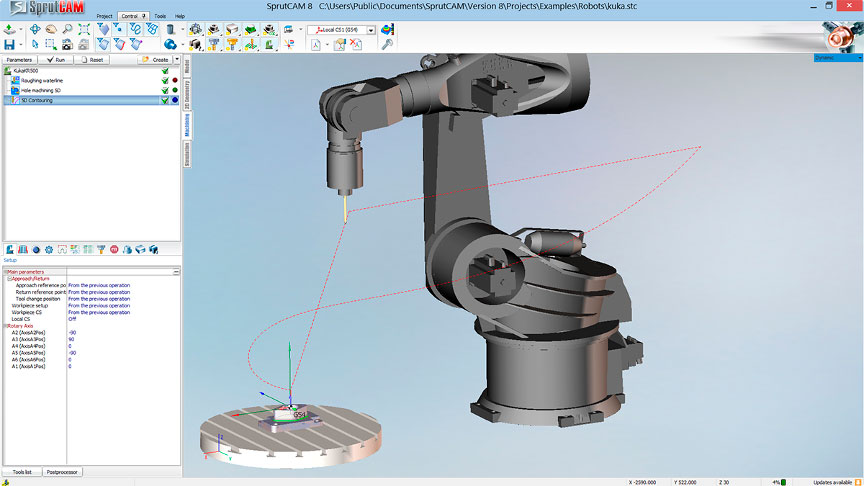Select the pan view crosshair tool
The height and width of the screenshot is (486, 864).
(x=35, y=29)
